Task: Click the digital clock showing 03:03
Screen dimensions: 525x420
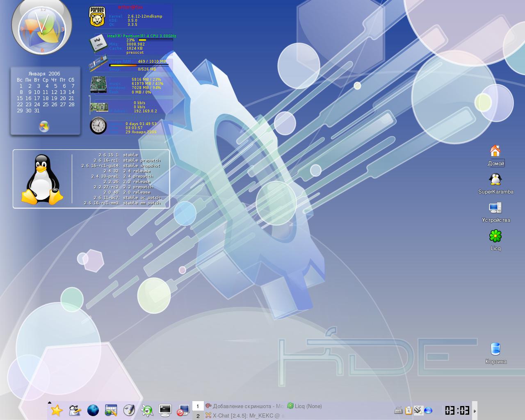Action: coord(457,410)
